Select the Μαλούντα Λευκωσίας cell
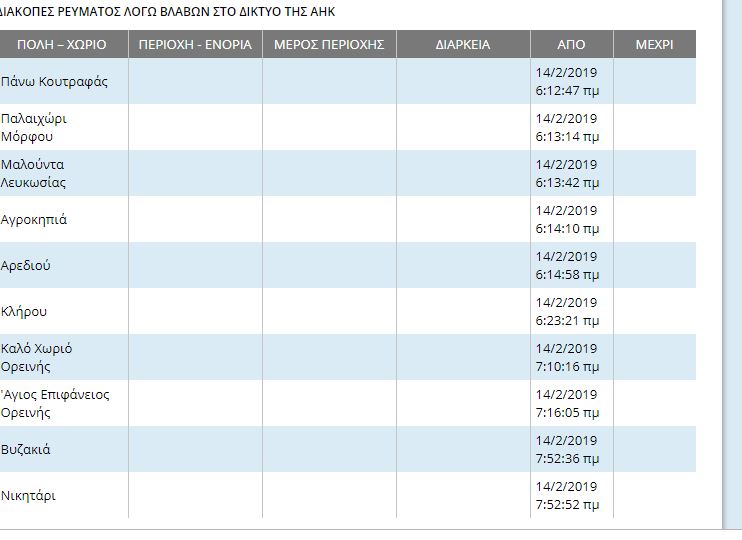The height and width of the screenshot is (540, 742). [x=34, y=173]
